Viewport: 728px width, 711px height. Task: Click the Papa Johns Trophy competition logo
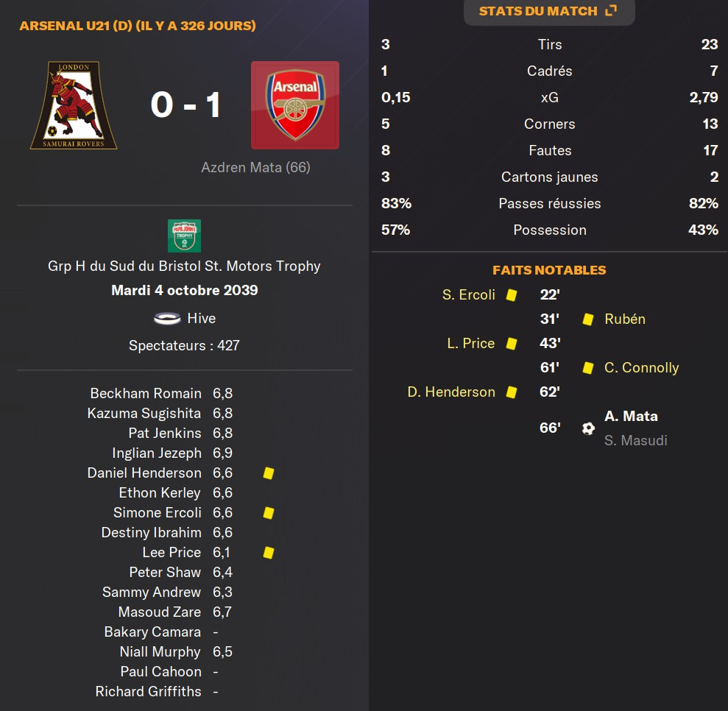(x=184, y=236)
